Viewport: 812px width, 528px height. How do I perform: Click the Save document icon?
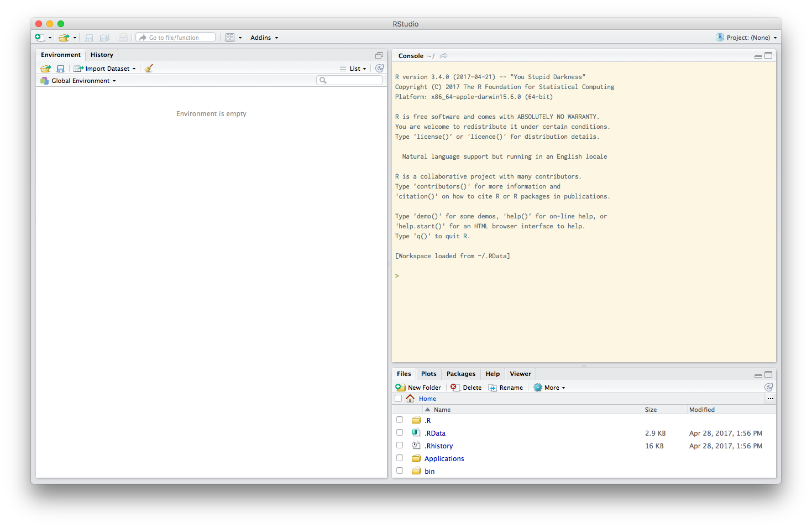point(89,38)
